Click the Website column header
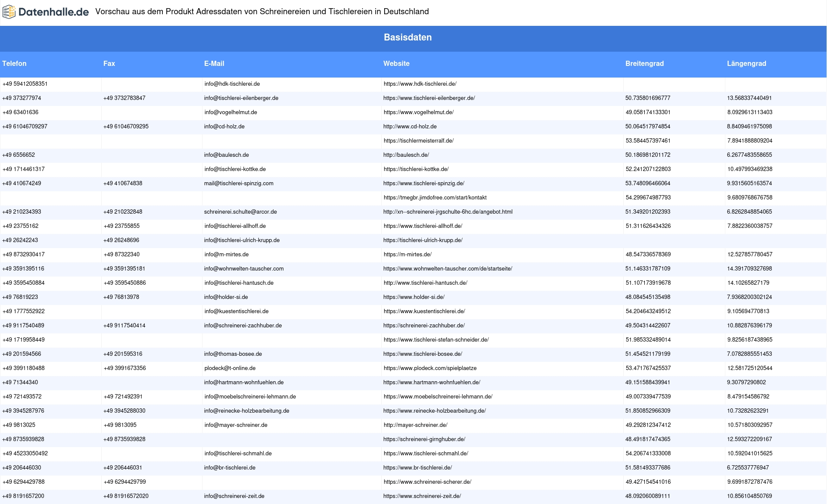The width and height of the screenshot is (827, 504). [x=396, y=63]
